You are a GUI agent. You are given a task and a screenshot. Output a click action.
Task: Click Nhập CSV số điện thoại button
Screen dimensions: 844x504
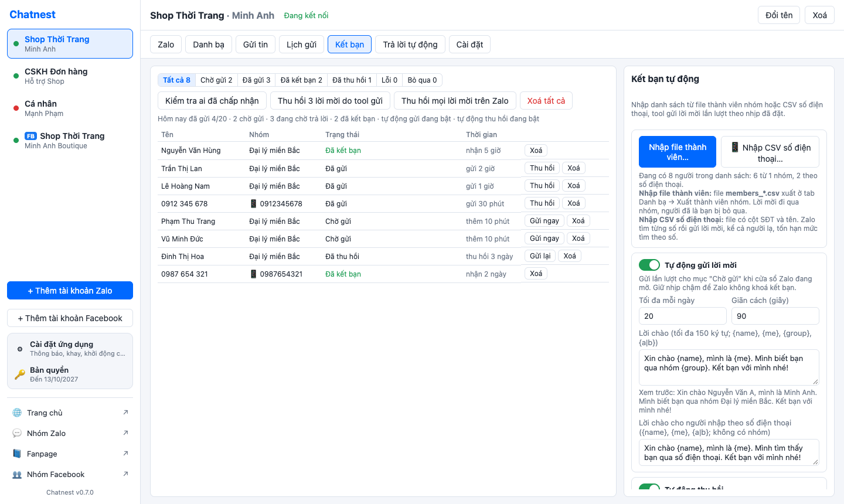tap(770, 152)
